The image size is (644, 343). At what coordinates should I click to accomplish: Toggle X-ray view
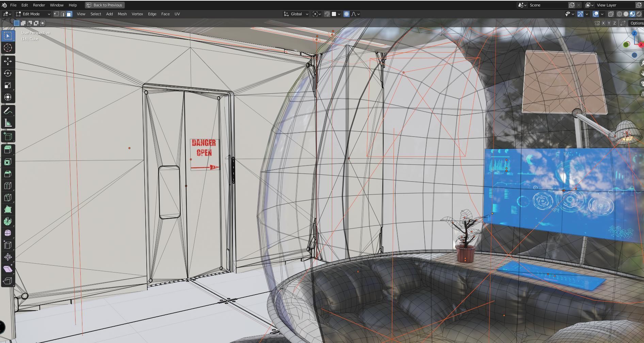pos(611,14)
